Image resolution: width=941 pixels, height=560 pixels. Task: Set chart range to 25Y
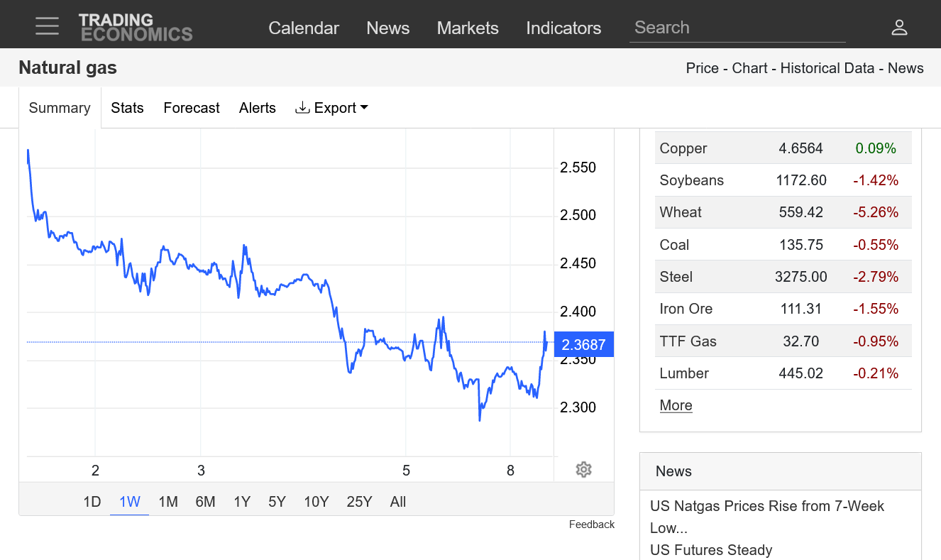click(x=359, y=502)
